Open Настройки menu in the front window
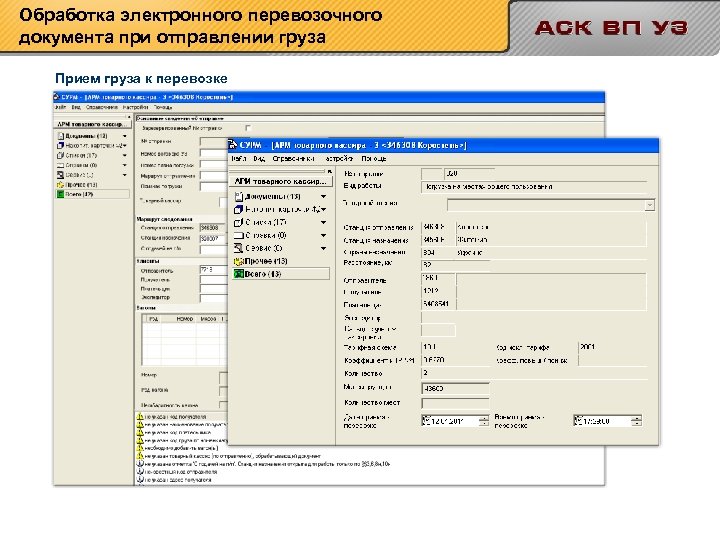Image resolution: width=720 pixels, height=540 pixels. coord(339,158)
